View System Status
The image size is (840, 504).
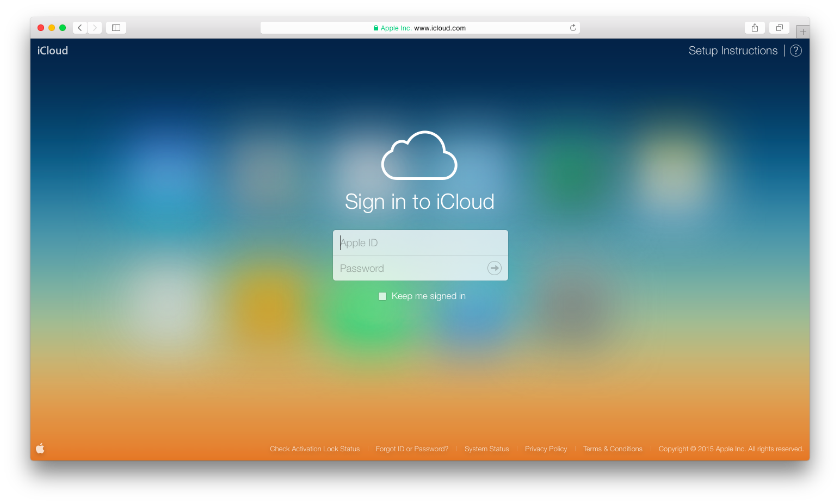coord(486,449)
